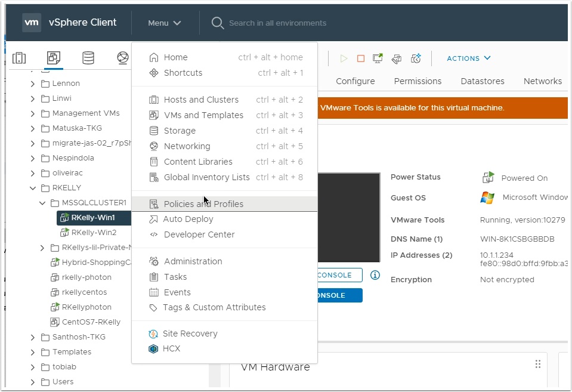
Task: Select the tobiab folder in tree
Action: (x=64, y=367)
